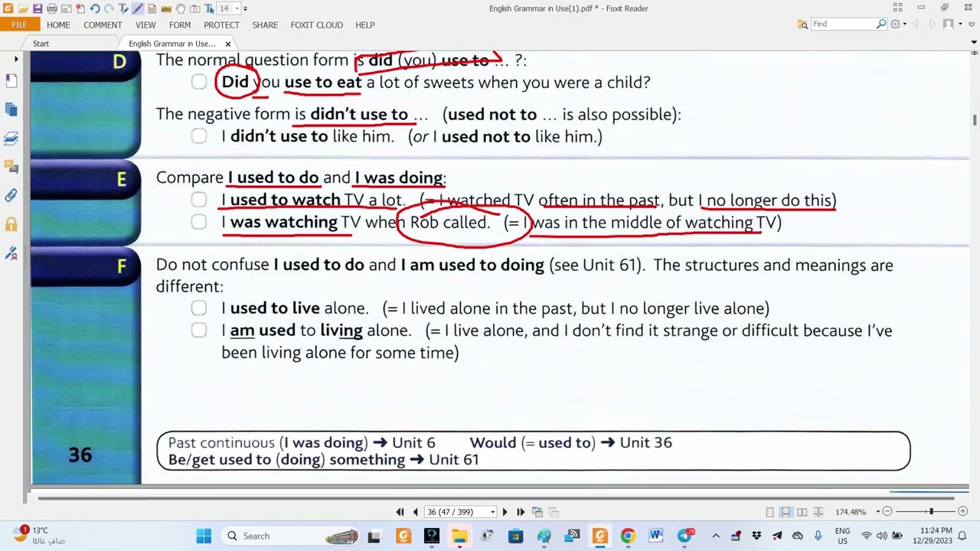Open Google Chrome from the taskbar

pos(628,536)
